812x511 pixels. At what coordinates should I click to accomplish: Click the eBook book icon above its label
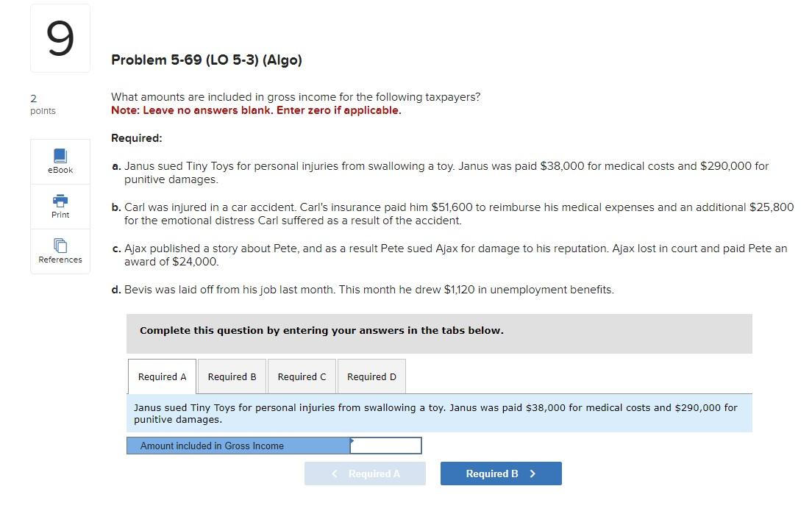tap(60, 155)
